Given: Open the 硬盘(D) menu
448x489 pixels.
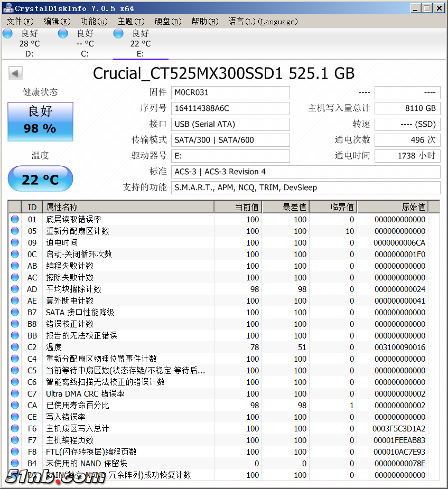Looking at the screenshot, I should click(x=167, y=22).
